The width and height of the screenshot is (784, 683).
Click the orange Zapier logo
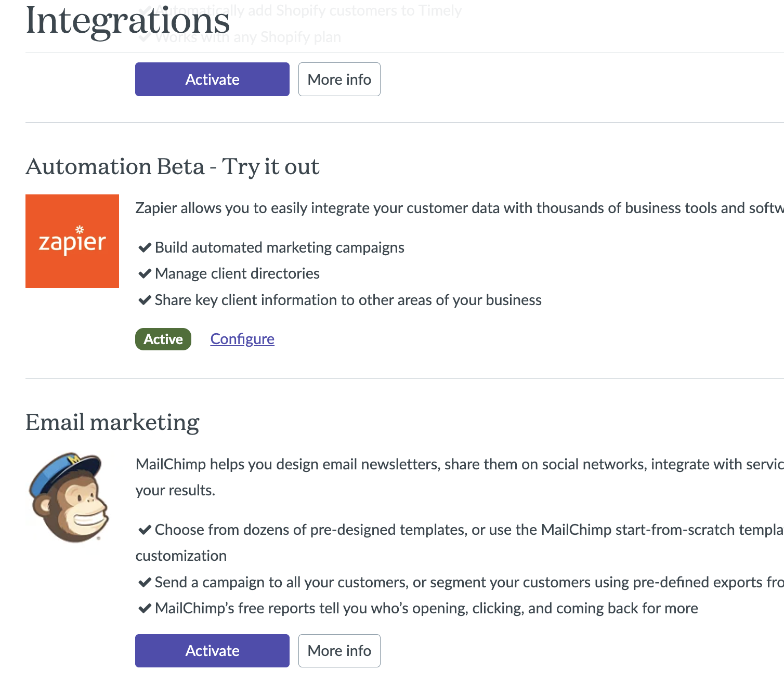[x=72, y=241]
